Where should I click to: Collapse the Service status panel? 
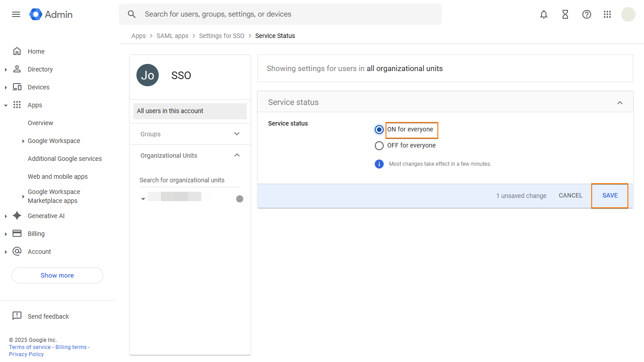(620, 102)
